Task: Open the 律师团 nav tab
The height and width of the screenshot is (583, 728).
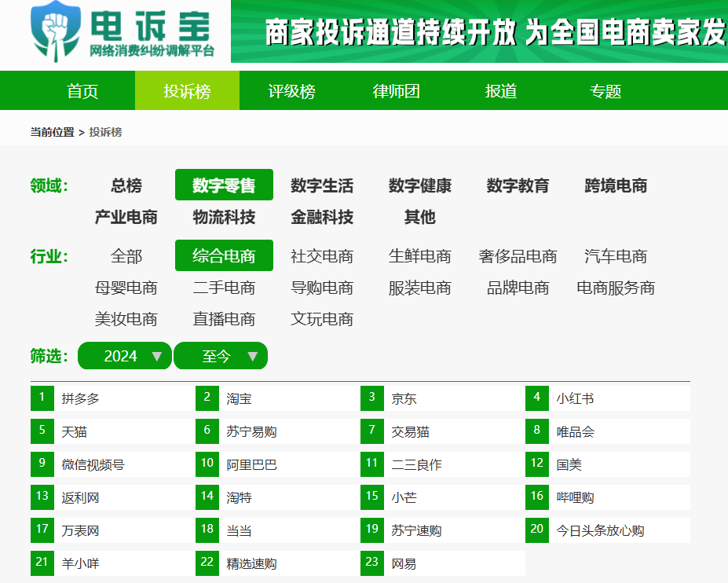Action: coord(396,90)
